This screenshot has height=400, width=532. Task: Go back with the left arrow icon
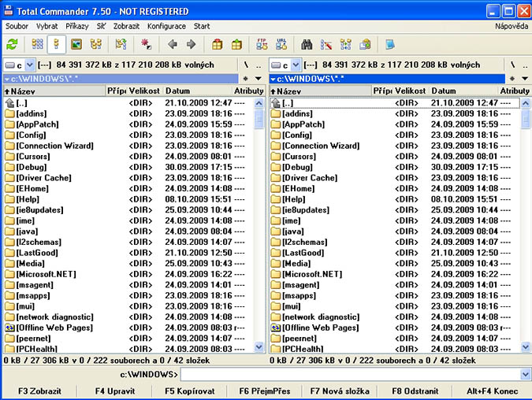tap(173, 45)
